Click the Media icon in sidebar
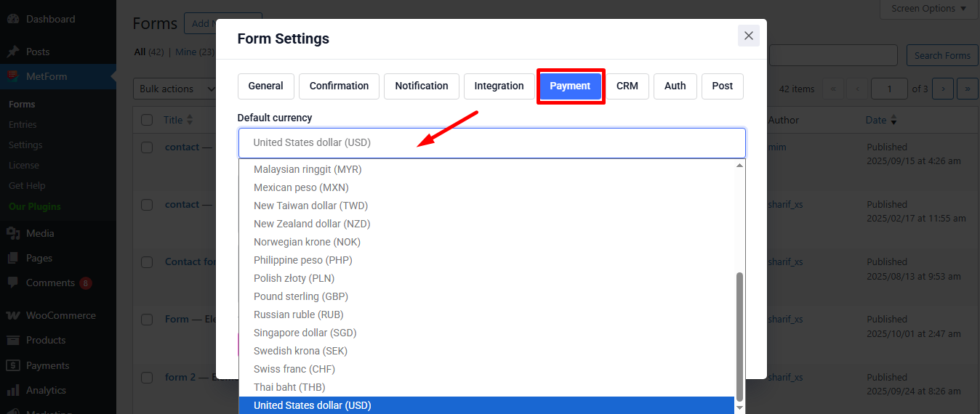980x414 pixels. (13, 233)
